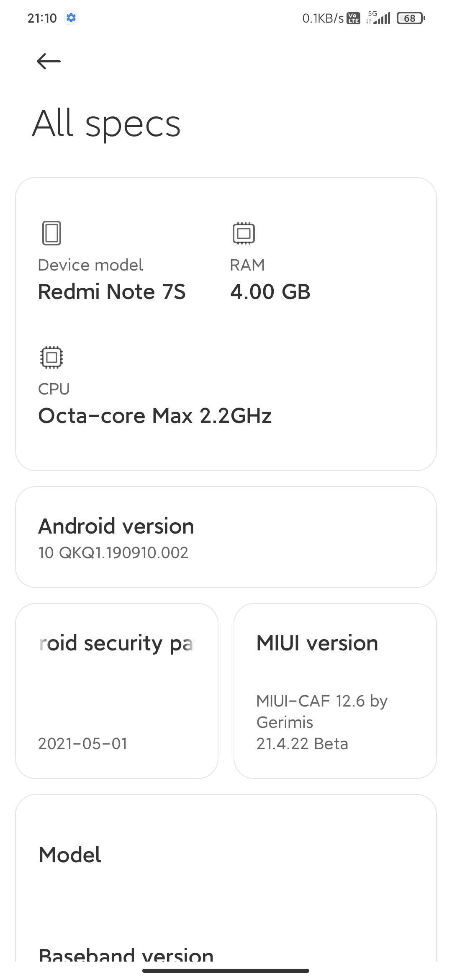
Task: Tap the 21:10 clock in status bar
Action: click(42, 18)
